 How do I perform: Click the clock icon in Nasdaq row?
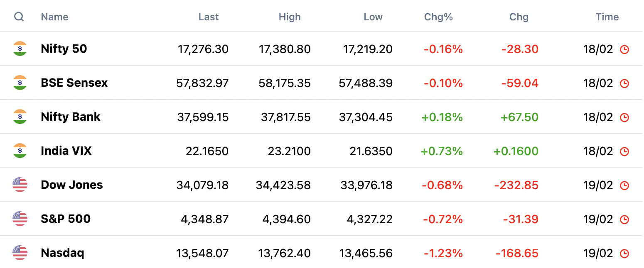(624, 253)
